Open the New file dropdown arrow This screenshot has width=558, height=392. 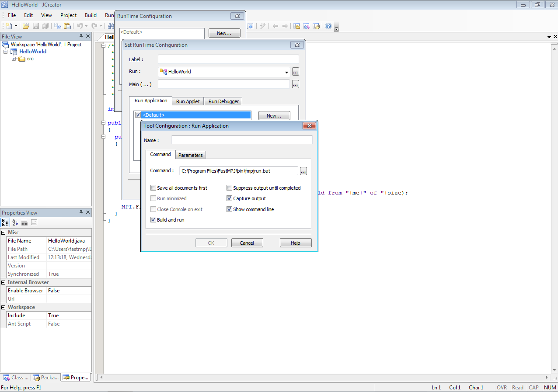coord(16,26)
